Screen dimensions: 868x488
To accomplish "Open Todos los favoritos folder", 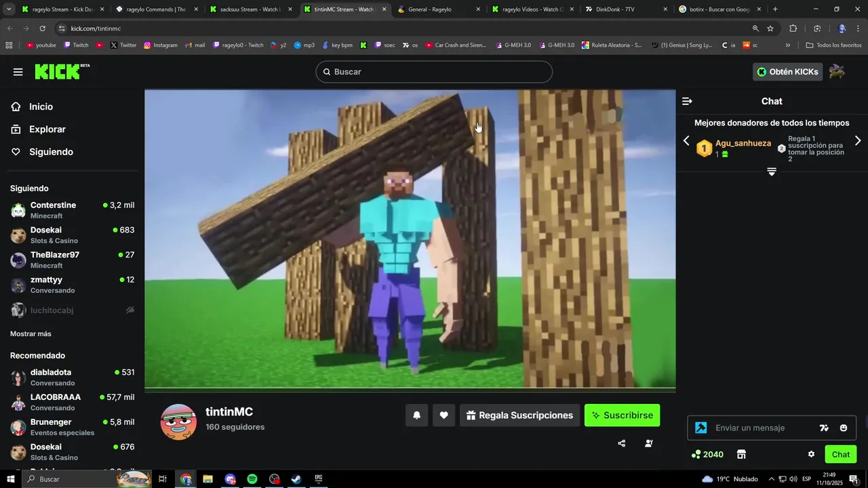I will (x=833, y=45).
